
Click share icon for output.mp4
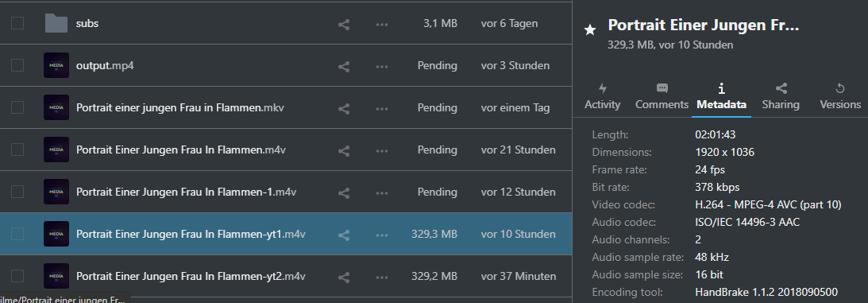point(344,67)
